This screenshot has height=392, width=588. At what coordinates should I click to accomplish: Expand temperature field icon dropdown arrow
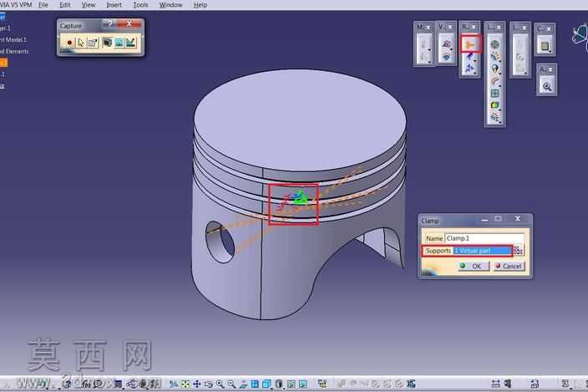pyautogui.click(x=499, y=109)
